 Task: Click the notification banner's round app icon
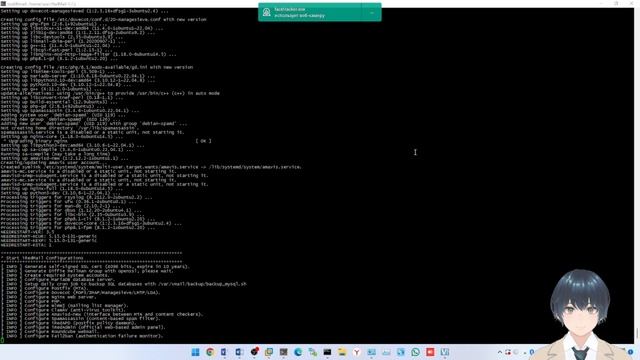click(x=267, y=12)
